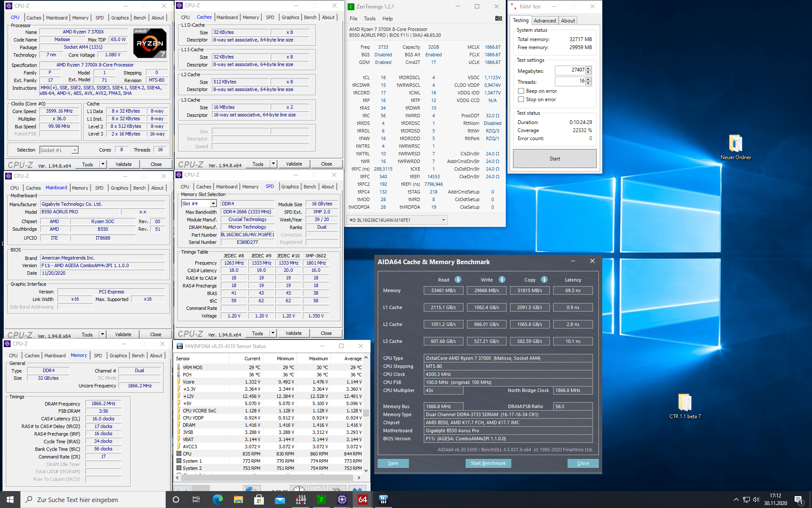Click the ZenTimings screenshot camera icon
This screenshot has height=508, width=812.
pos(499,18)
